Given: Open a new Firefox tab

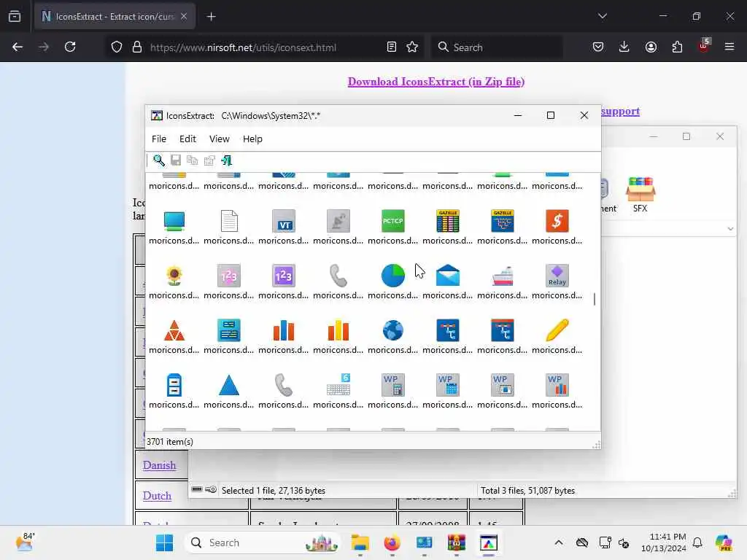Looking at the screenshot, I should [x=212, y=17].
